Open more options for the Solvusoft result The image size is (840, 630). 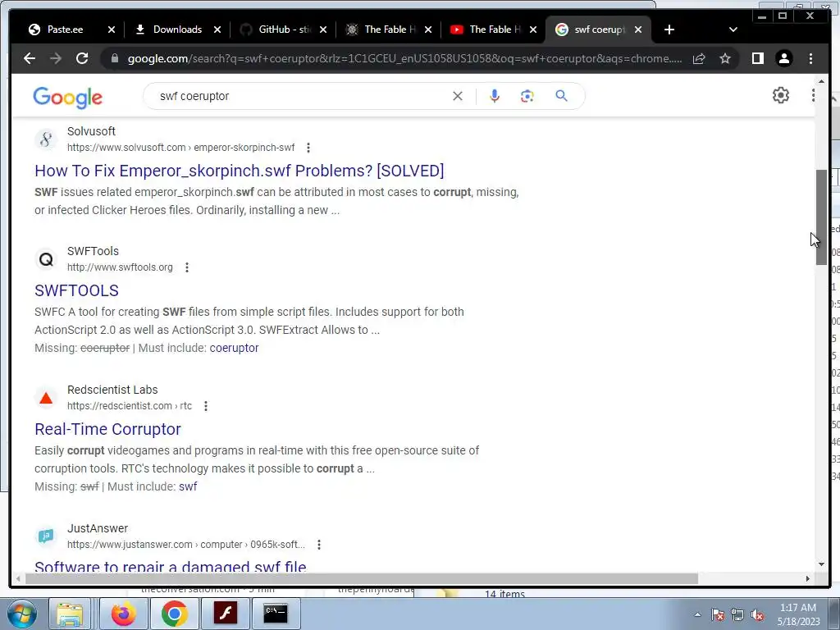[308, 148]
